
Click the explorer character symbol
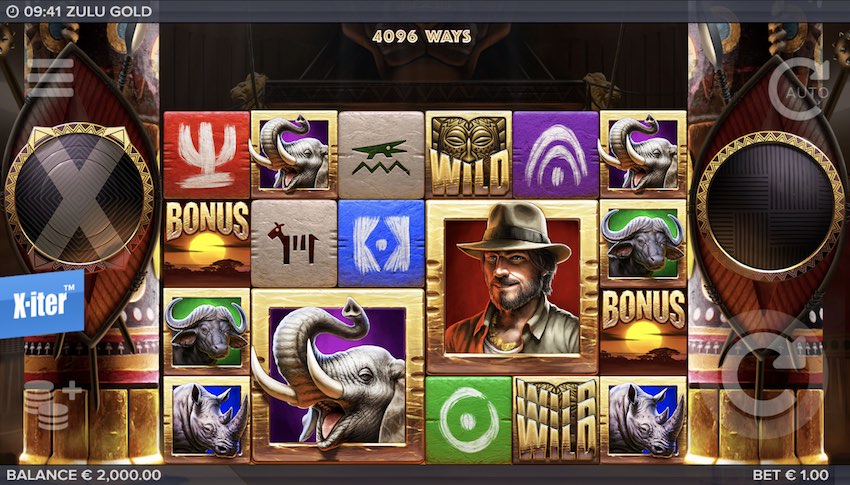point(512,287)
